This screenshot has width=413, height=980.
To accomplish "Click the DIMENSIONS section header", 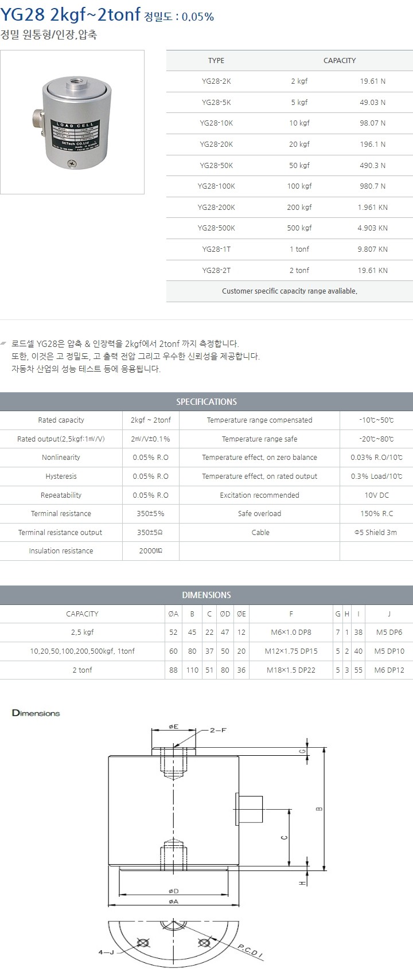I will coord(206,595).
